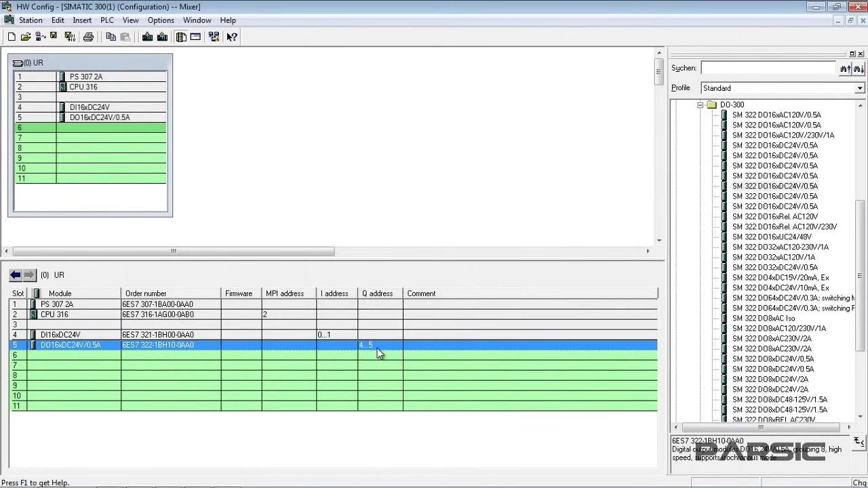Click the address overview window icon
This screenshot has width=868, height=488.
(195, 37)
